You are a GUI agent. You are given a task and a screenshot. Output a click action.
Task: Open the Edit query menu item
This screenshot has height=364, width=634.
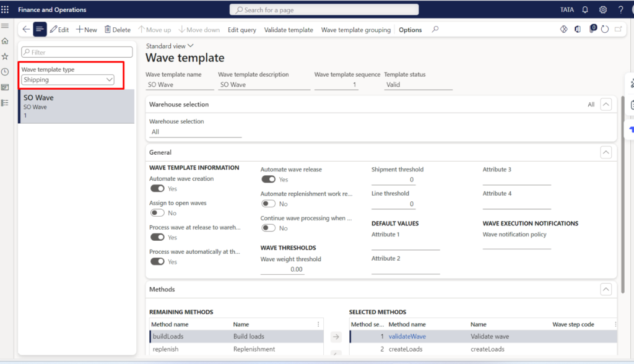[x=242, y=30]
